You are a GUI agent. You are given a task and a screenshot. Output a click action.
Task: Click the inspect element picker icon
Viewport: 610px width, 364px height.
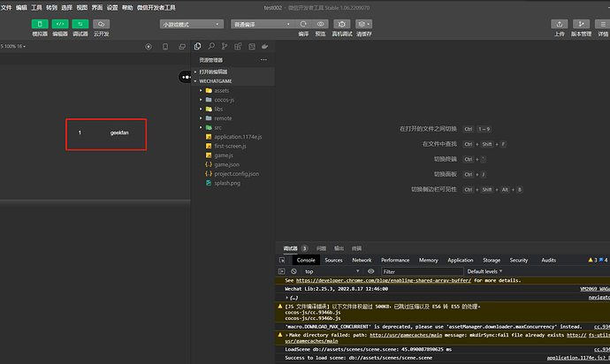282,260
